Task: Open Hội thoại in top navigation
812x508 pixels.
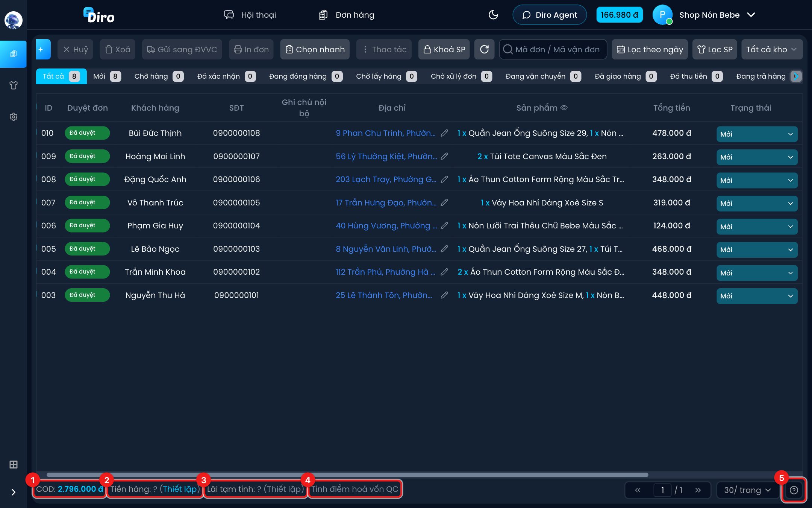Action: click(x=250, y=15)
